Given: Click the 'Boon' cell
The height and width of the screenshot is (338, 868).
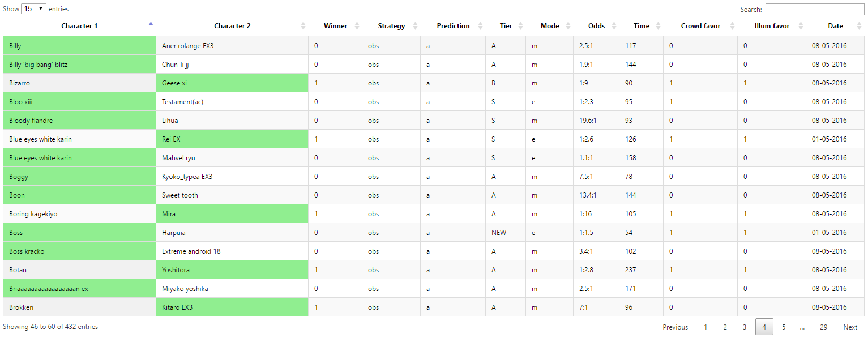Looking at the screenshot, I should coord(79,195).
